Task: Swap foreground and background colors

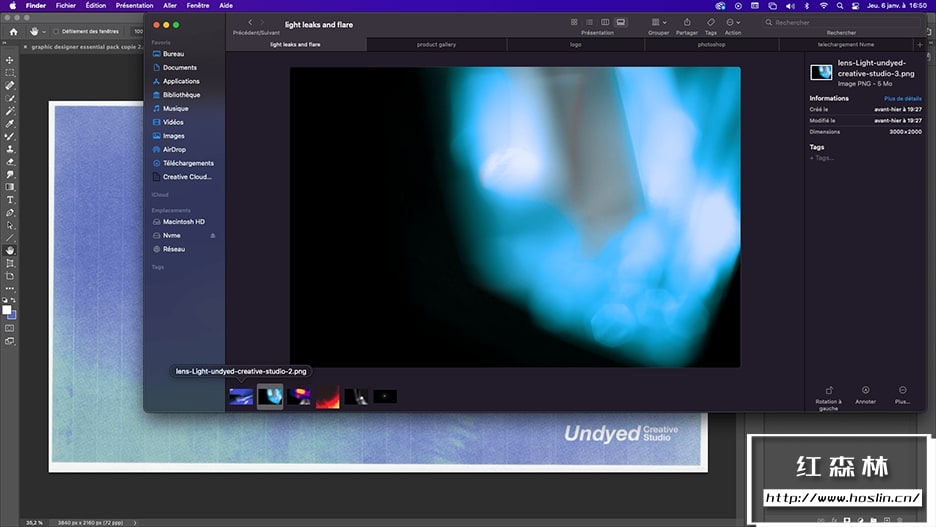Action: point(13,300)
